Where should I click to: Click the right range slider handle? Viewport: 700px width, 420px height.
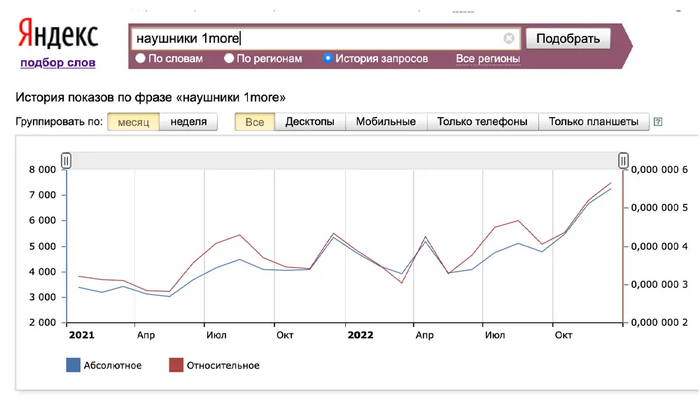click(x=623, y=160)
